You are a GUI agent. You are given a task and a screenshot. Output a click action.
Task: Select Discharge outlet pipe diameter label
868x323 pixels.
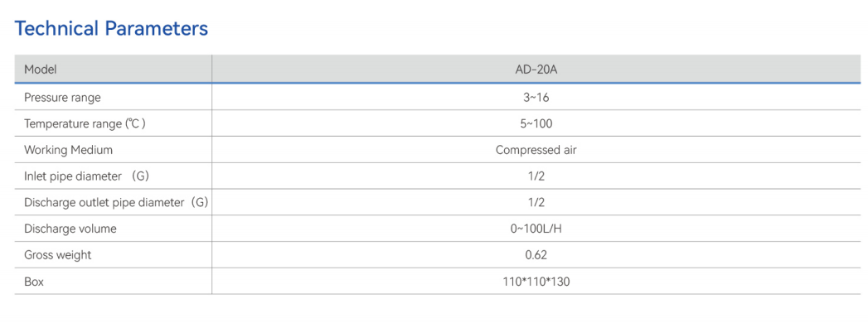[x=116, y=202]
